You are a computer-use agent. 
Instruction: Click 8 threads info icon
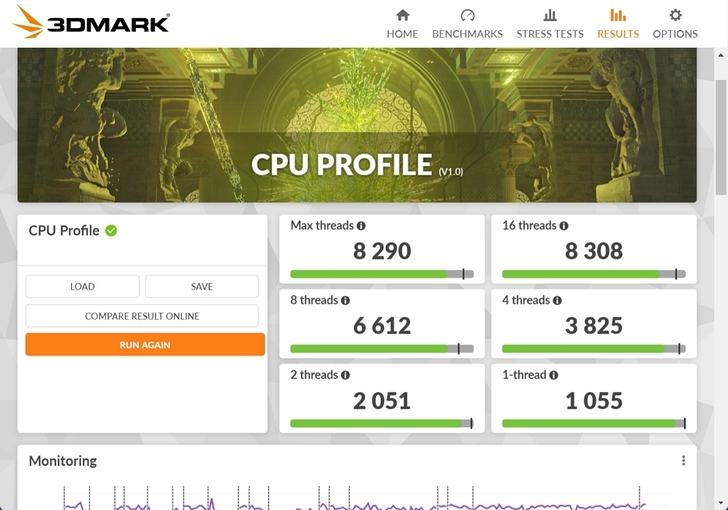point(345,301)
